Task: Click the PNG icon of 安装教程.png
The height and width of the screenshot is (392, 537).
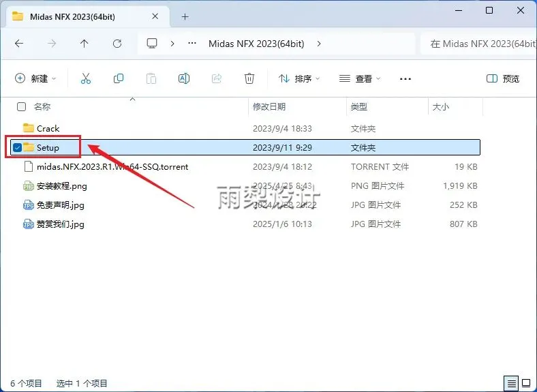Action: click(29, 186)
